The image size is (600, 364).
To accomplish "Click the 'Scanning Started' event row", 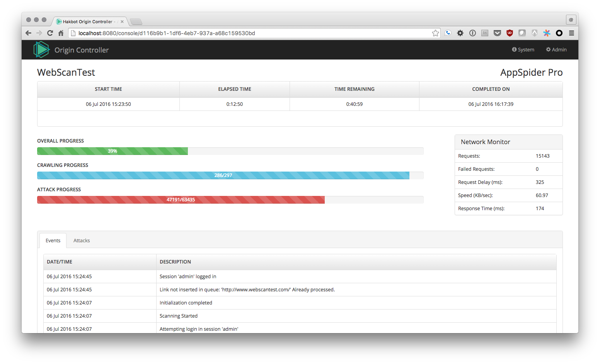I will click(x=300, y=316).
